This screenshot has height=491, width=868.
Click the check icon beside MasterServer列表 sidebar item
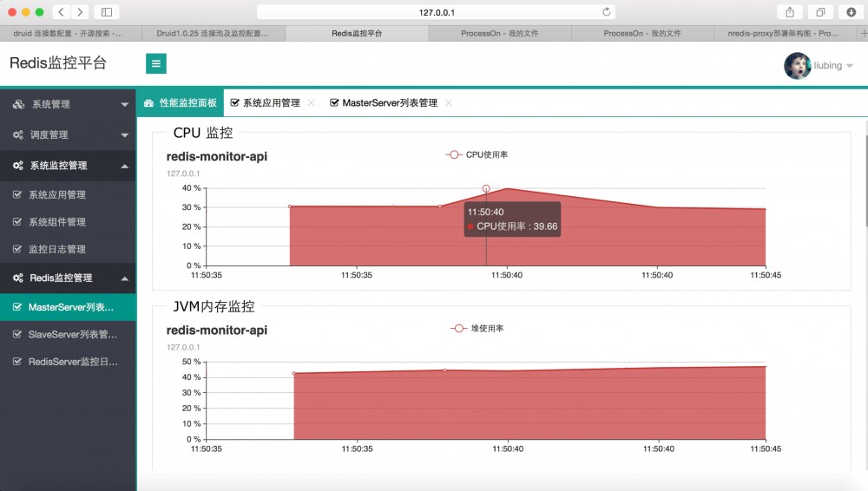click(17, 307)
